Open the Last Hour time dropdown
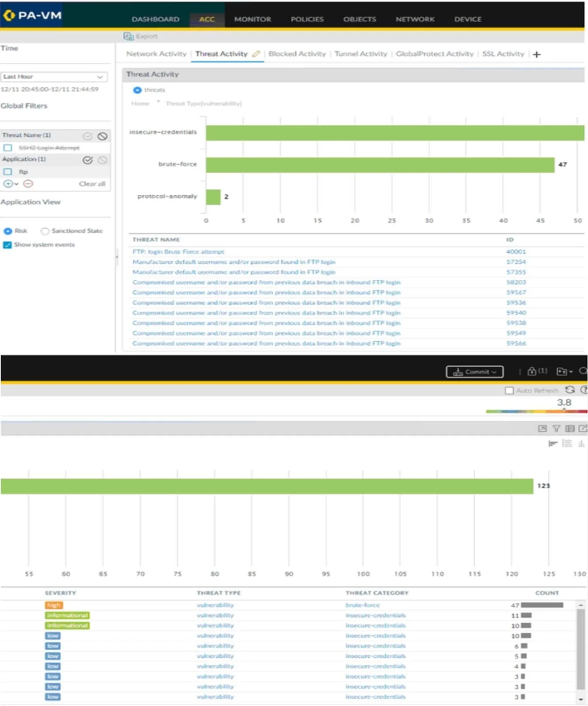 [54, 77]
